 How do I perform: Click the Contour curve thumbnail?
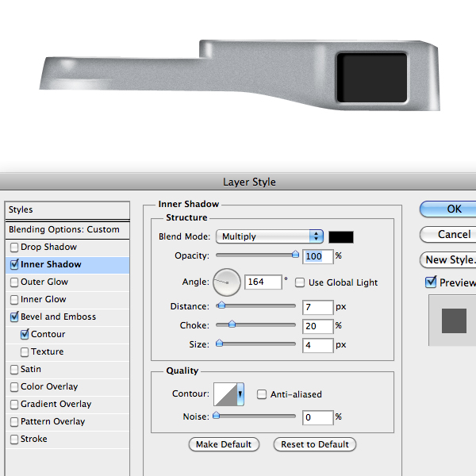pyautogui.click(x=225, y=394)
